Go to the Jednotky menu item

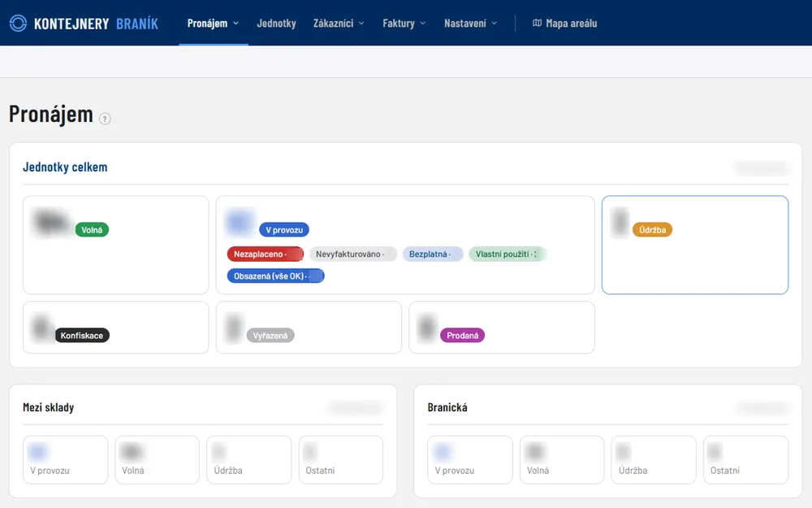pos(277,24)
